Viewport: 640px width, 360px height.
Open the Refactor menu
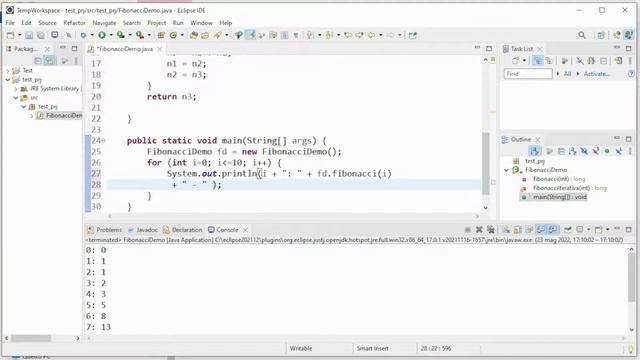click(74, 23)
